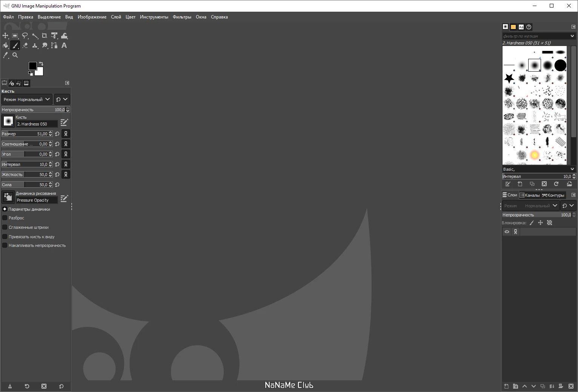The width and height of the screenshot is (578, 392).
Task: Enable Накапливать непрозрачность
Action: point(4,245)
